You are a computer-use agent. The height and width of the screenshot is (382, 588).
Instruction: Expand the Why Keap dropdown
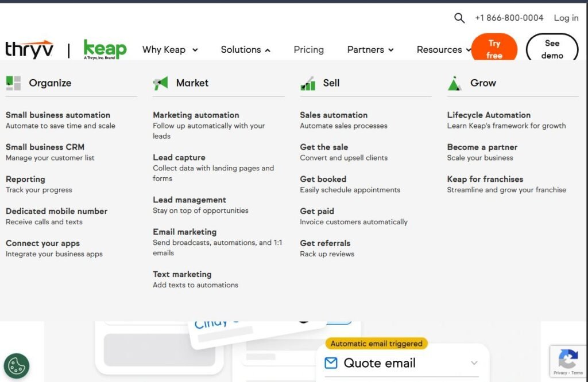pos(170,50)
